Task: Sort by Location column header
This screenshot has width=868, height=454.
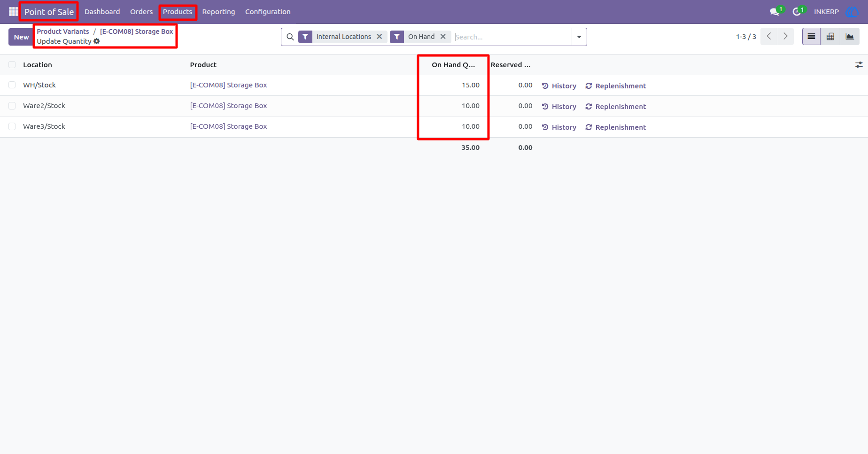Action: [38, 65]
